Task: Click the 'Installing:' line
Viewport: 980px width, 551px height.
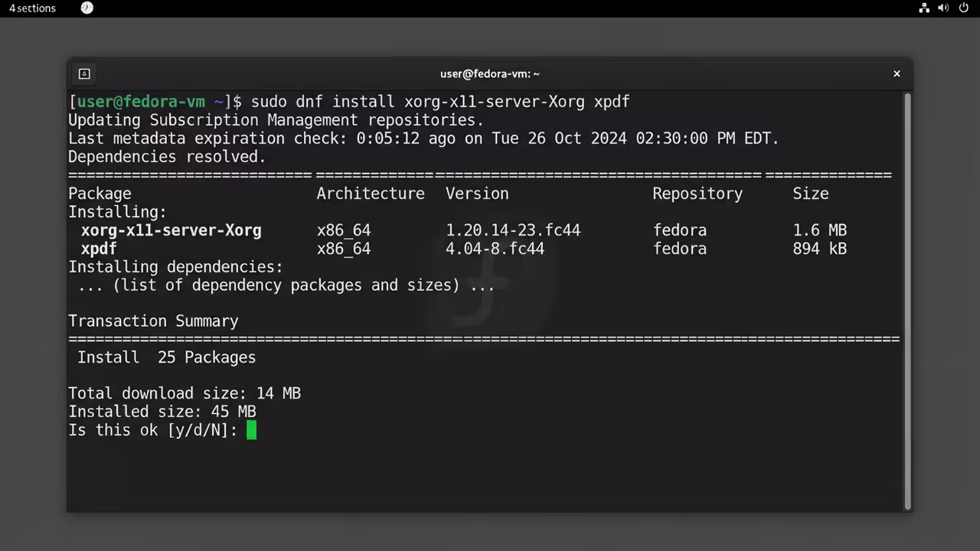Action: [x=117, y=212]
